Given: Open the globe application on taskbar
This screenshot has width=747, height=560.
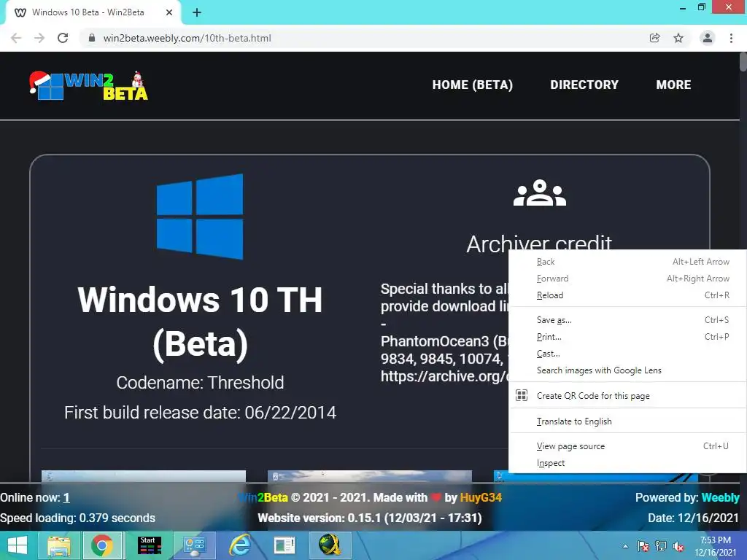Looking at the screenshot, I should point(330,545).
